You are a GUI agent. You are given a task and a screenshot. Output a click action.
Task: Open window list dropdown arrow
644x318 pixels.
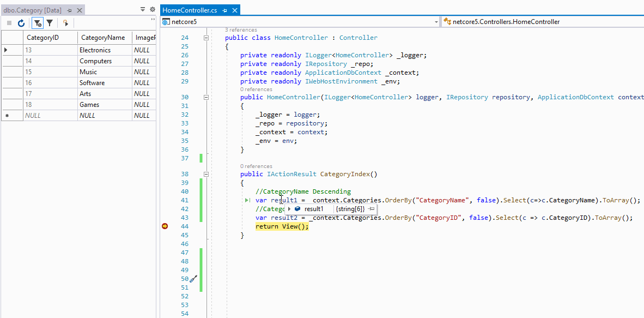tap(143, 9)
